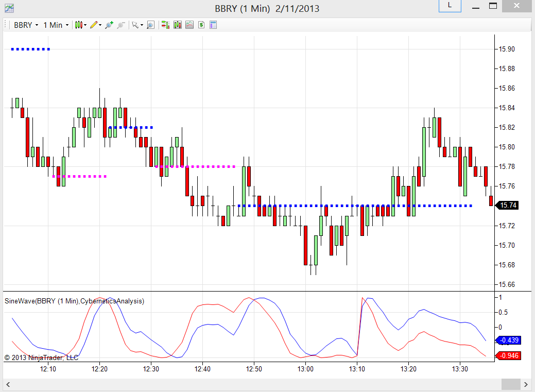Open the indicators icon
Viewport: 535px width, 392px height.
point(189,25)
